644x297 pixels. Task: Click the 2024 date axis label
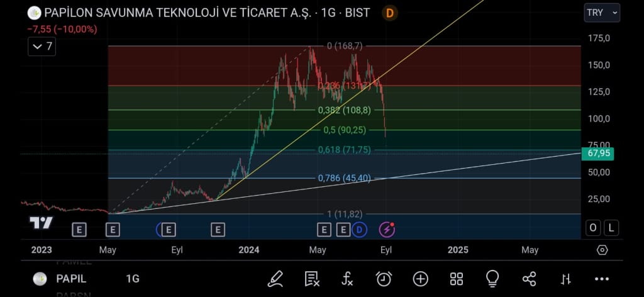click(249, 250)
